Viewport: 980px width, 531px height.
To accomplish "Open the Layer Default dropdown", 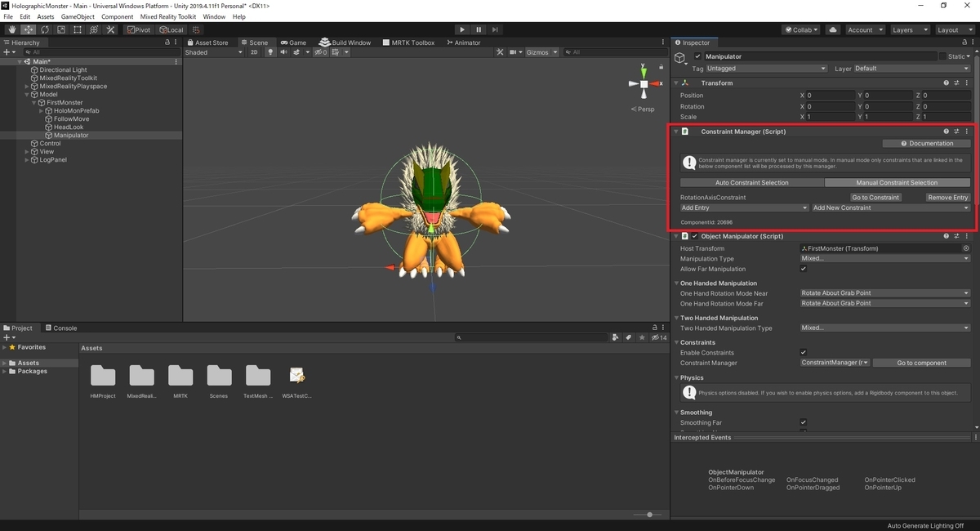I will 911,69.
